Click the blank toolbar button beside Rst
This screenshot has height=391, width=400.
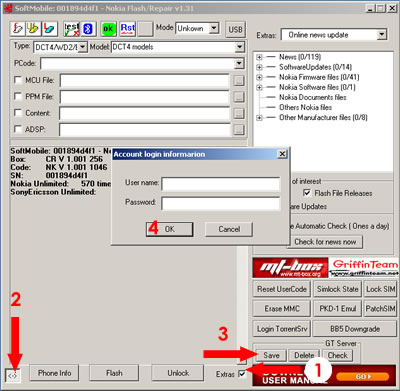[x=145, y=29]
